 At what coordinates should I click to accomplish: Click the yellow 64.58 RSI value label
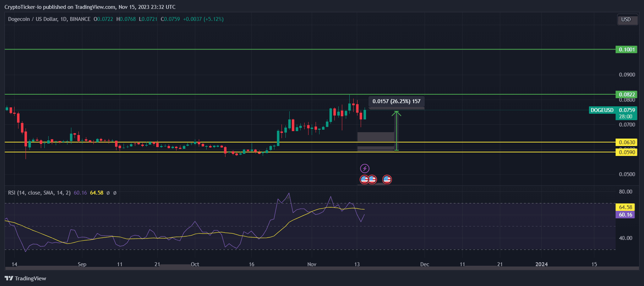click(625, 207)
